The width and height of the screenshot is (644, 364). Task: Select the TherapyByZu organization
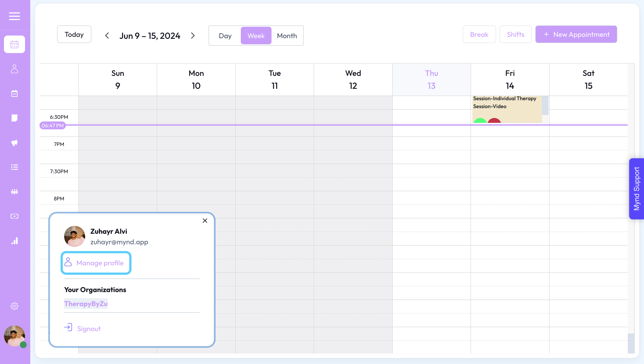click(x=86, y=303)
